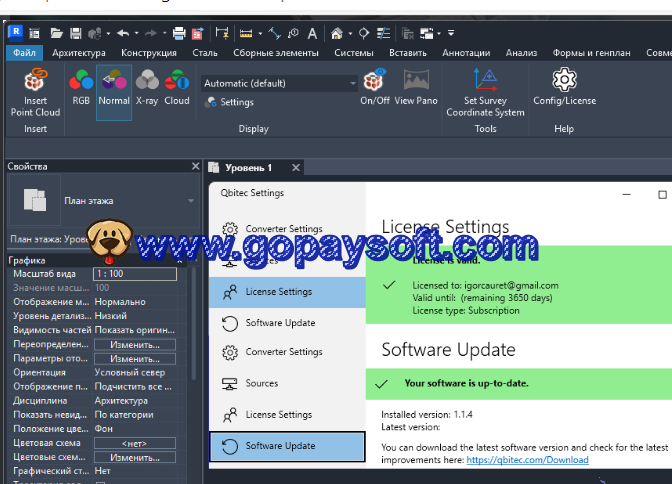
Task: Click the Open folder icon
Action: 56,33
